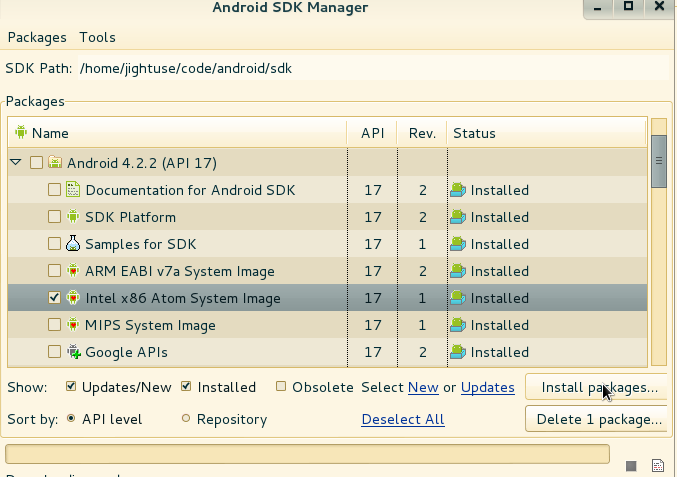Open the Tools menu
677x477 pixels.
[x=98, y=38]
